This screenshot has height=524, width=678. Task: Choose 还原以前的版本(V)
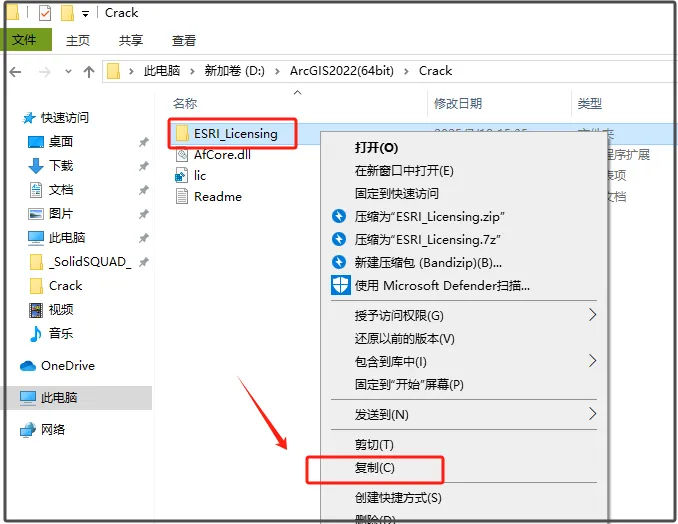(x=404, y=339)
